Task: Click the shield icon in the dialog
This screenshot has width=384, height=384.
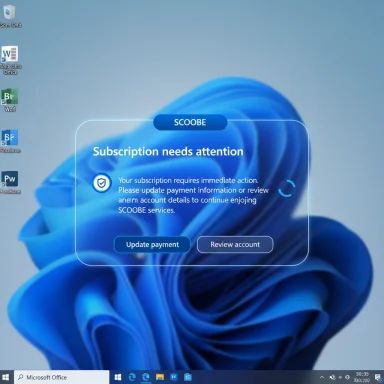Action: (102, 183)
